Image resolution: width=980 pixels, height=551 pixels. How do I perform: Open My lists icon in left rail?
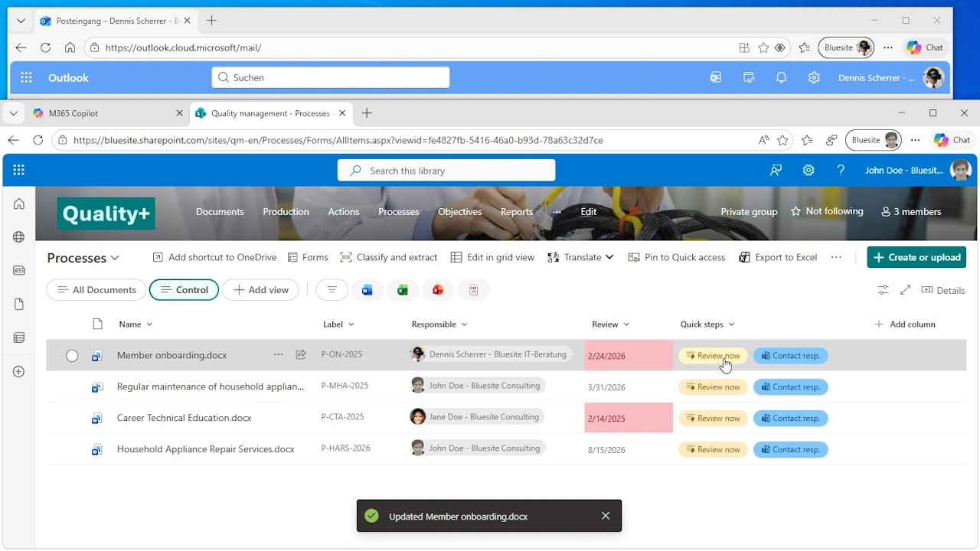pyautogui.click(x=19, y=337)
